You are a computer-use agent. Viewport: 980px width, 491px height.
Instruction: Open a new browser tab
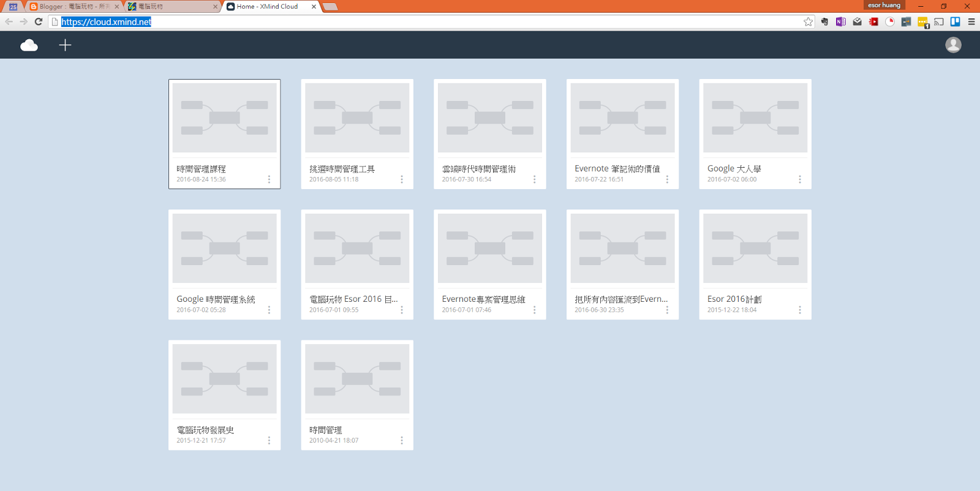pyautogui.click(x=330, y=7)
